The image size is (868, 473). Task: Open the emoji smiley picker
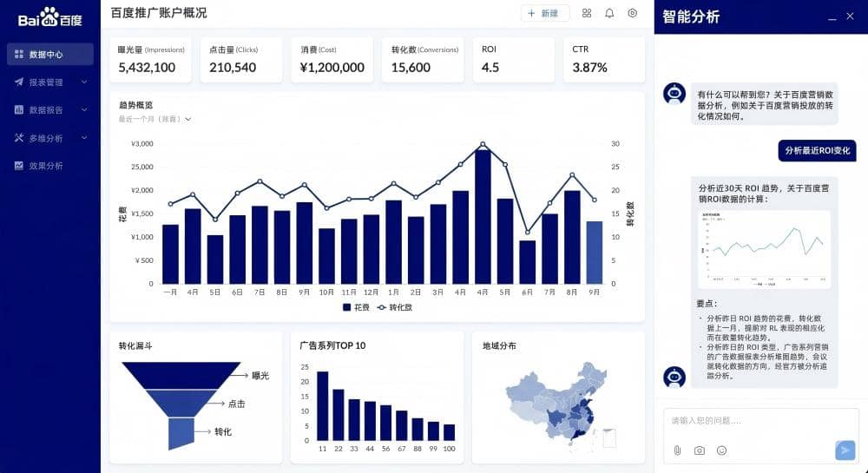[x=721, y=450]
